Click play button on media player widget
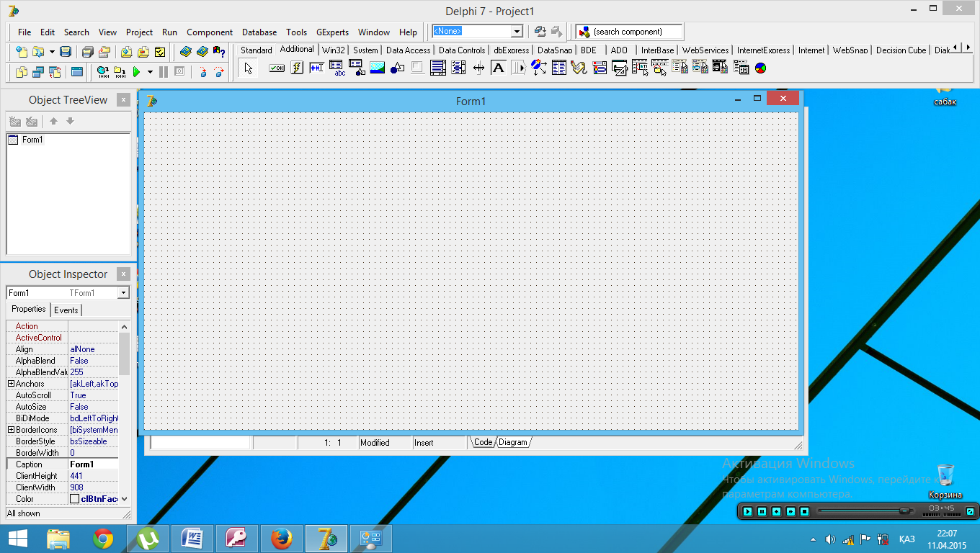The width and height of the screenshot is (980, 553). (747, 511)
